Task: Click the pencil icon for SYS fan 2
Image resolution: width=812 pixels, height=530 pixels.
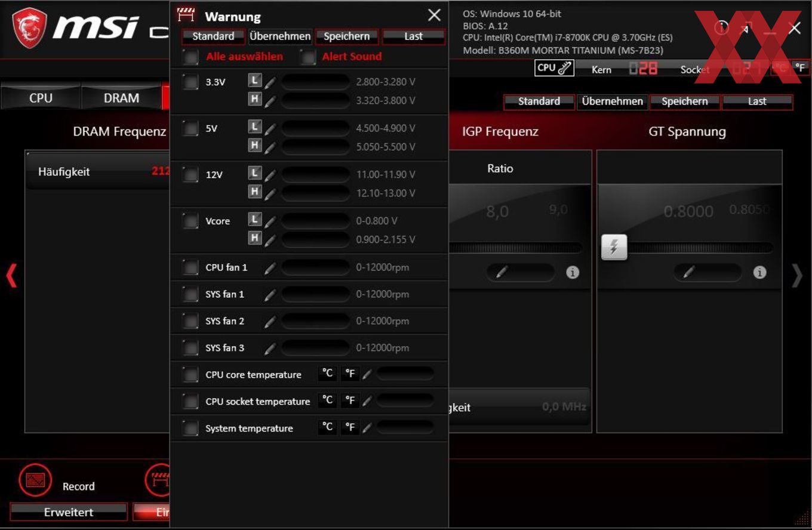Action: 270,322
